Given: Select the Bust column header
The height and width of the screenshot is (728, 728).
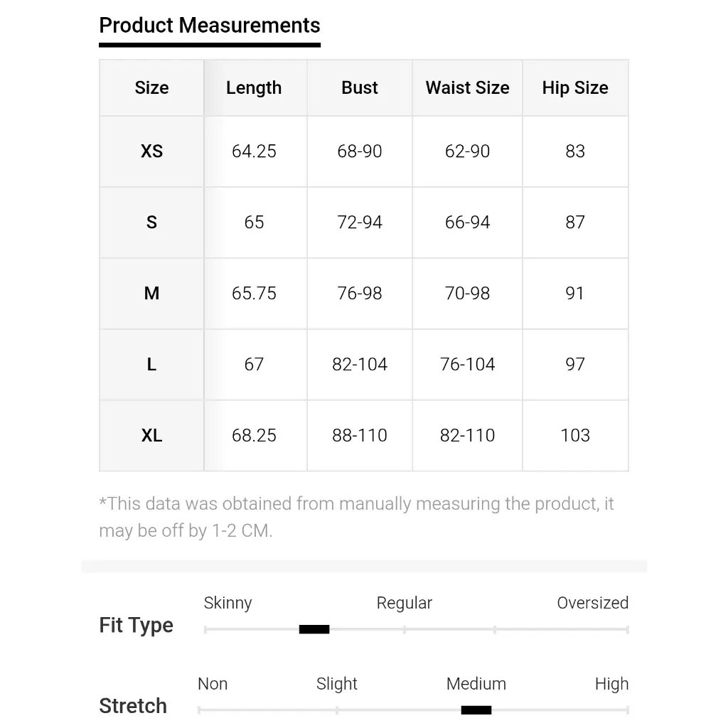Looking at the screenshot, I should (x=360, y=88).
